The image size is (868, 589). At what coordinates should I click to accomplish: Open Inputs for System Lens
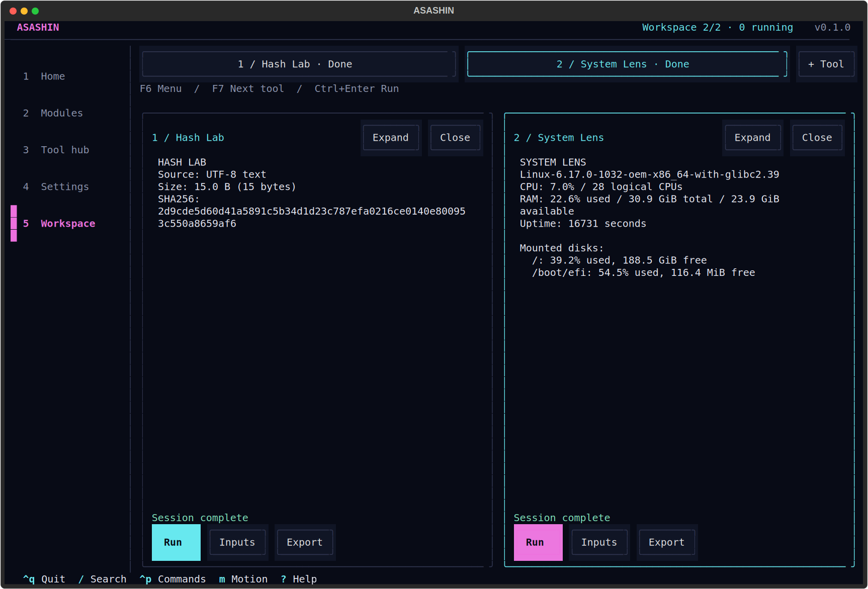(599, 542)
